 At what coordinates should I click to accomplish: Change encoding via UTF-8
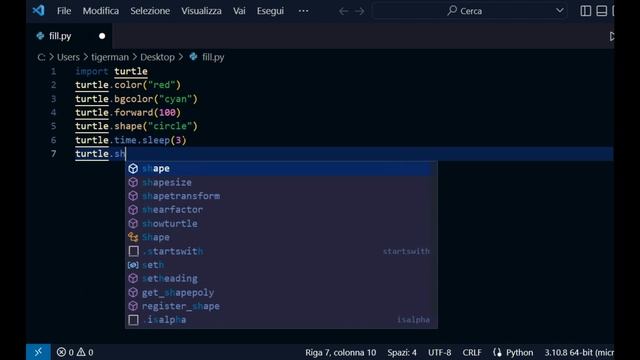click(440, 352)
